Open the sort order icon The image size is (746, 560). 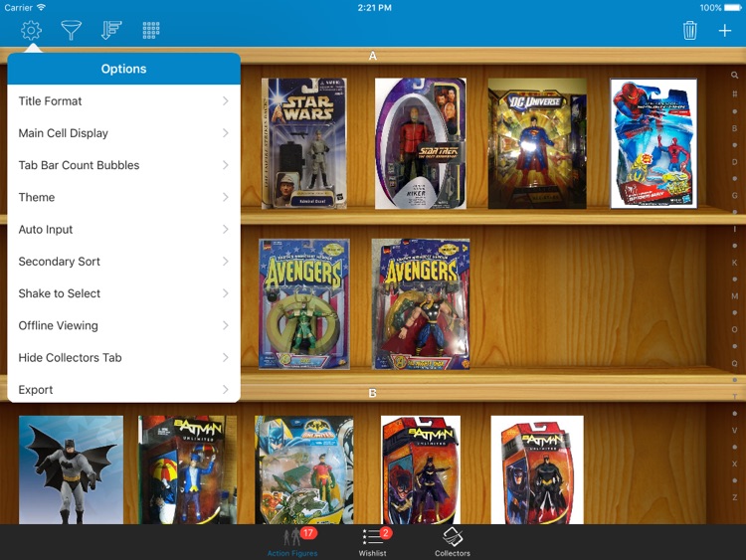(x=111, y=31)
